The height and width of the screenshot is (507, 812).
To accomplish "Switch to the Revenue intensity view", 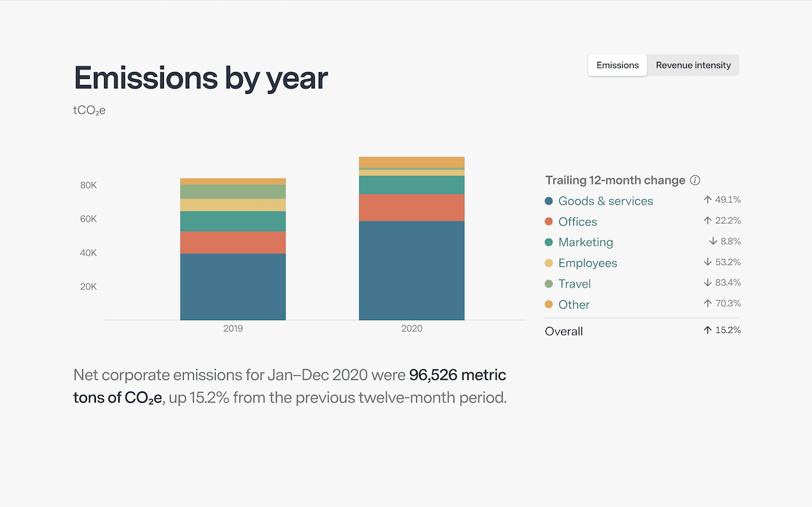I will (693, 65).
